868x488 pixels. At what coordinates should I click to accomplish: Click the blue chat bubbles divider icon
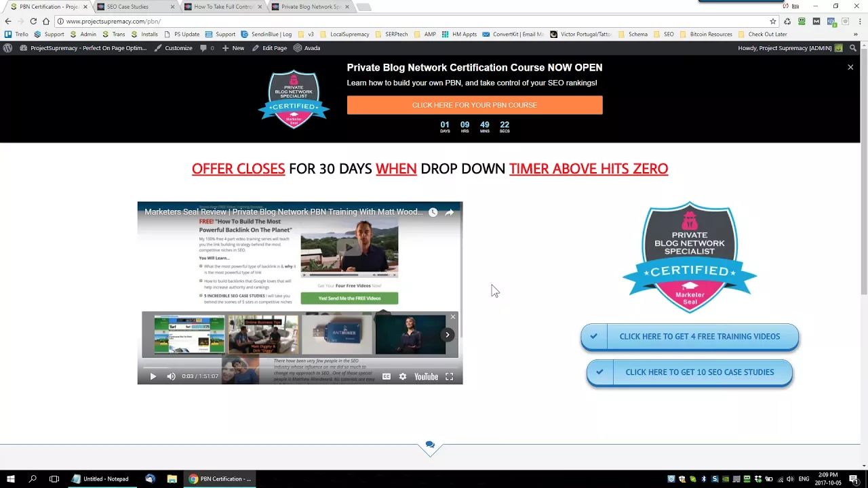click(430, 445)
